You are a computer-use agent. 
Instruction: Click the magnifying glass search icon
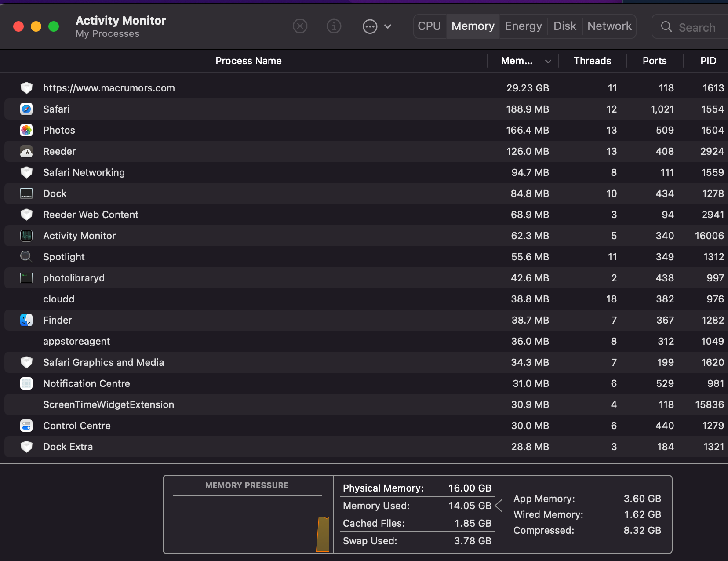point(666,27)
